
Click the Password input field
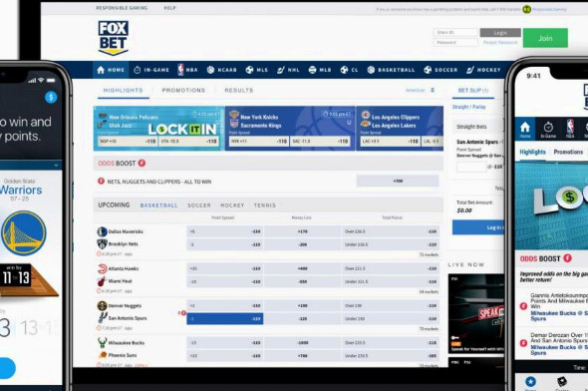pyautogui.click(x=455, y=43)
